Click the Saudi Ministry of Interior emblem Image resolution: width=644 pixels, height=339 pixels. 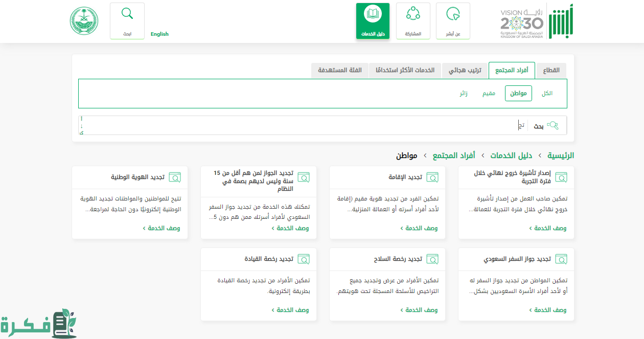tap(84, 21)
